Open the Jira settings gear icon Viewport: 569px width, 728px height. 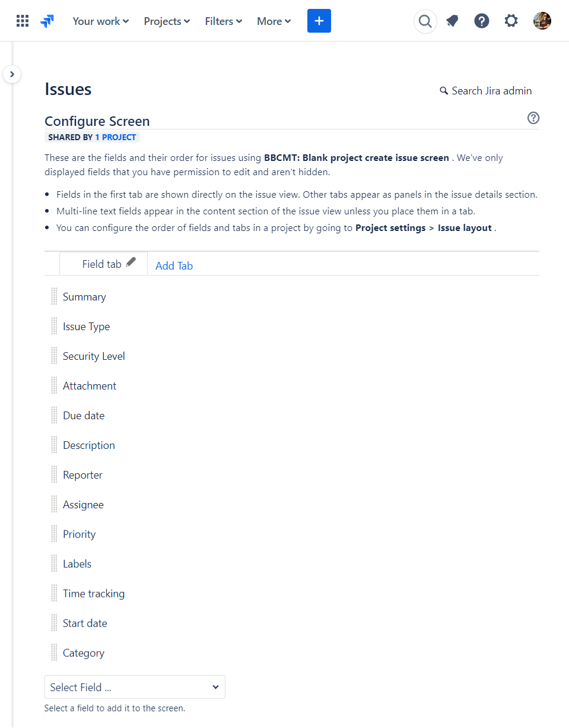tap(511, 20)
